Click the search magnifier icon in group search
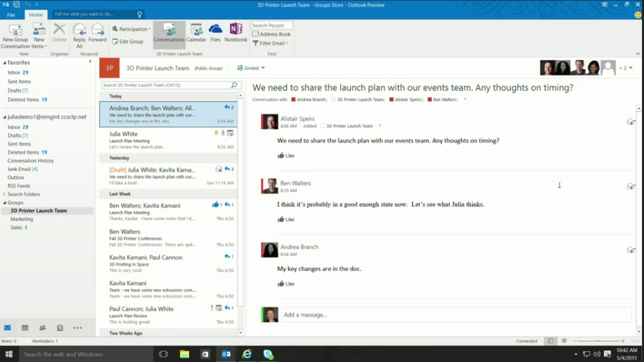The image size is (644, 362). click(x=234, y=85)
